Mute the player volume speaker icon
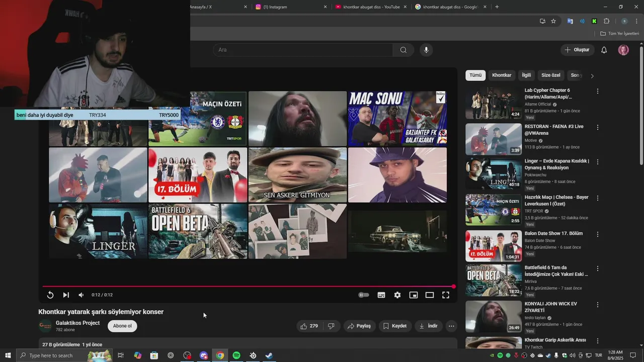644x362 pixels. click(x=81, y=295)
